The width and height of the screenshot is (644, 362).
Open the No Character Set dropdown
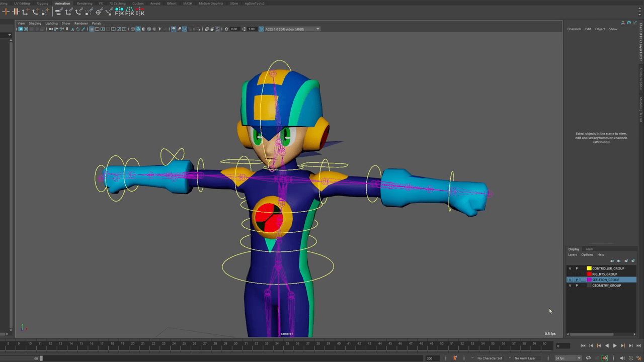tap(491, 358)
